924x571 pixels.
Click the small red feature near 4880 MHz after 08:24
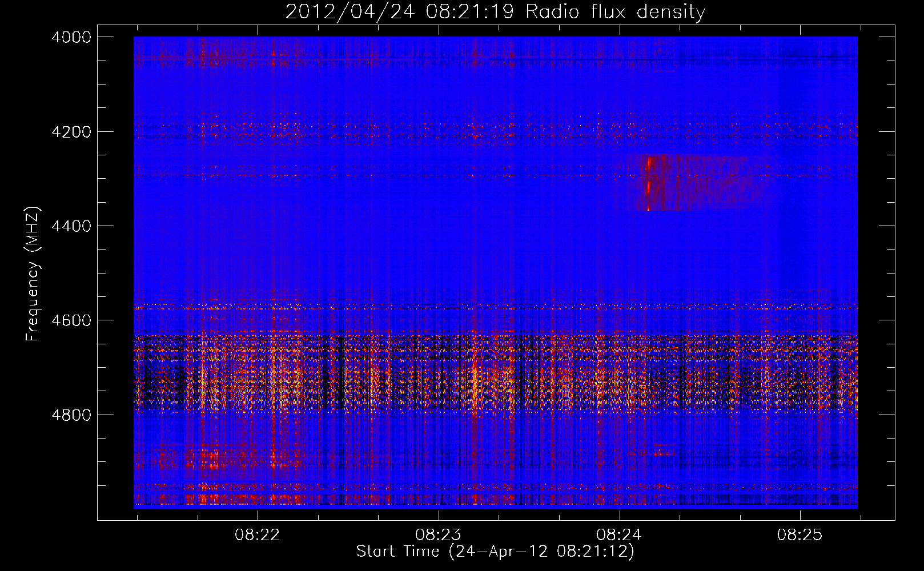(663, 453)
